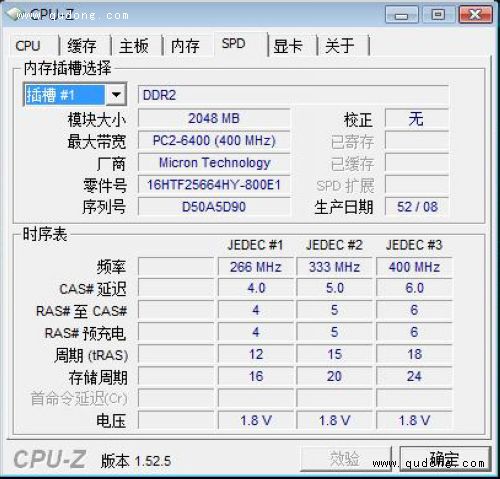Click the CPU-Z title bar app icon
The image size is (500, 479).
click(x=14, y=14)
